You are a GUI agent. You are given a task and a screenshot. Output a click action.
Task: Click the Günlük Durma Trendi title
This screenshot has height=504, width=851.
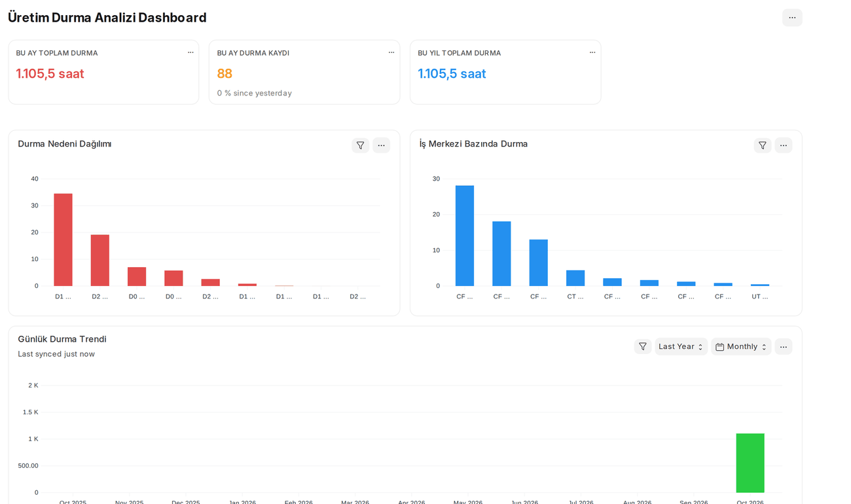(62, 339)
